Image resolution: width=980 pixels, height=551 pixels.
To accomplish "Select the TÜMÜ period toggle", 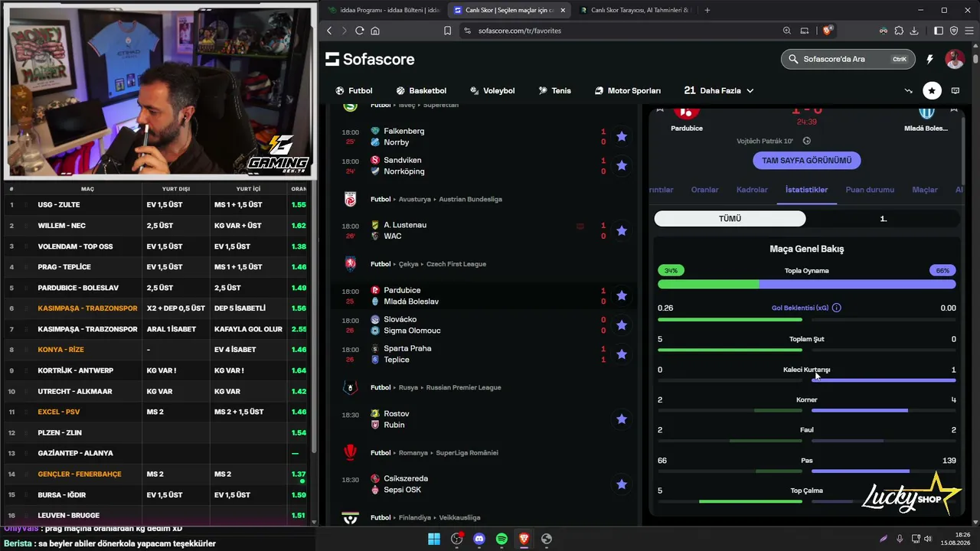I will (730, 219).
